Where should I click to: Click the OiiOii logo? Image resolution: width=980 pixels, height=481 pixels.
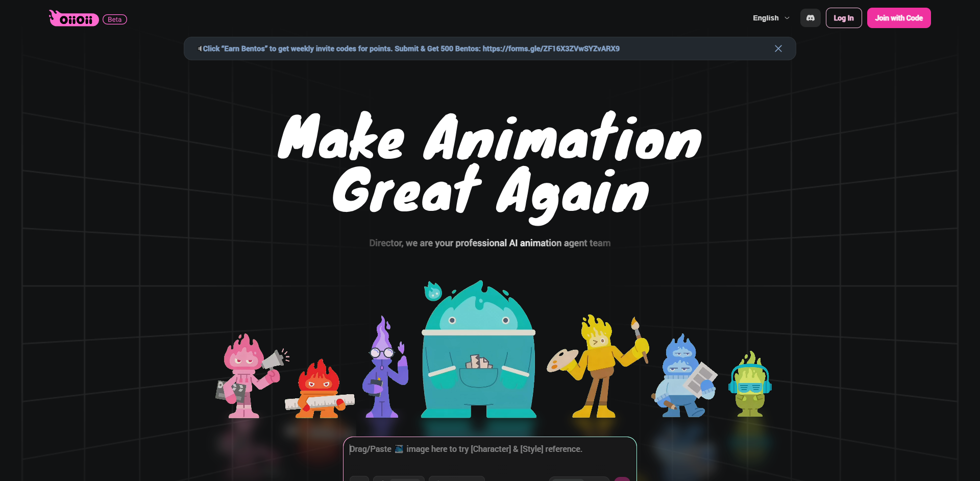click(x=73, y=18)
